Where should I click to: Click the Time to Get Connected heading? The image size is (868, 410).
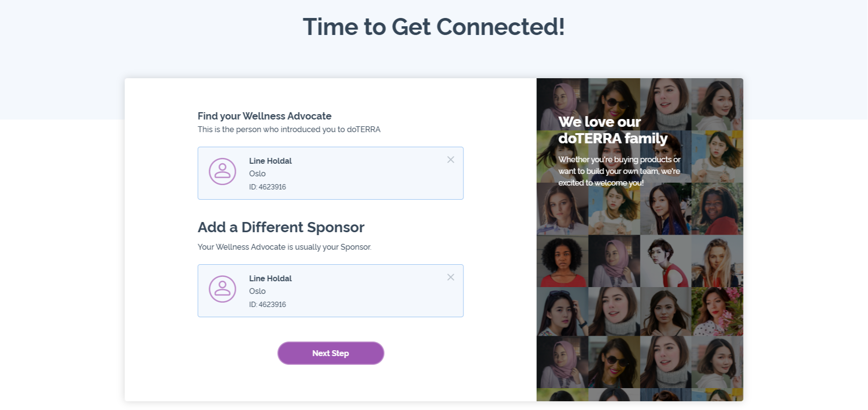point(434,27)
